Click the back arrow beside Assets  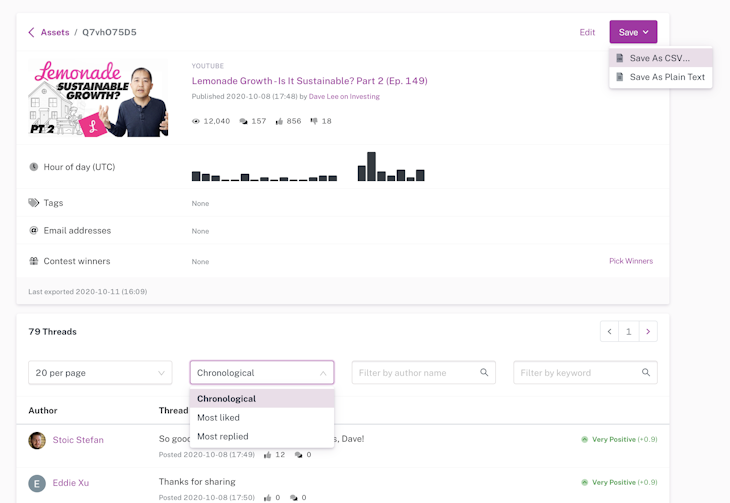[x=31, y=32]
